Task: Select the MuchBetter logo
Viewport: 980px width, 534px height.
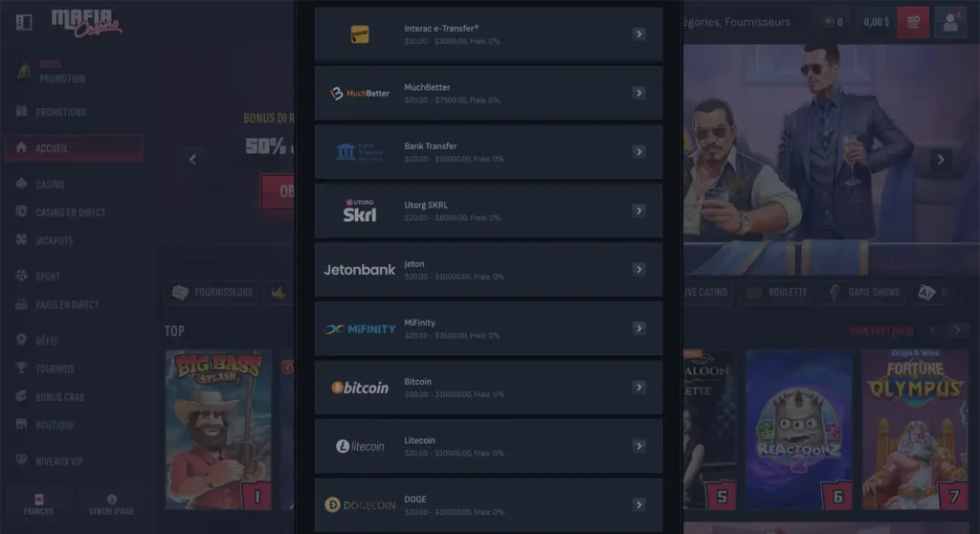Action: 360,93
